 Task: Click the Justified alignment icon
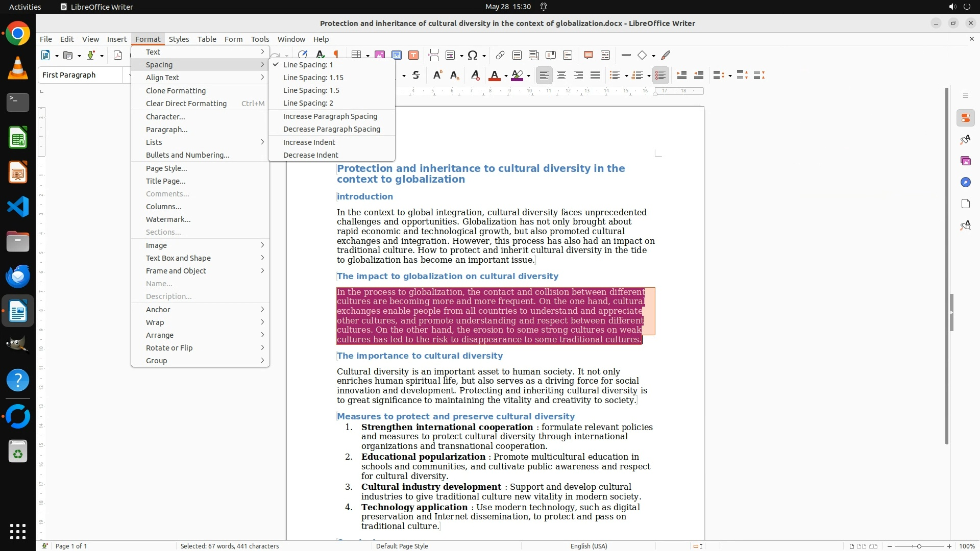point(595,76)
